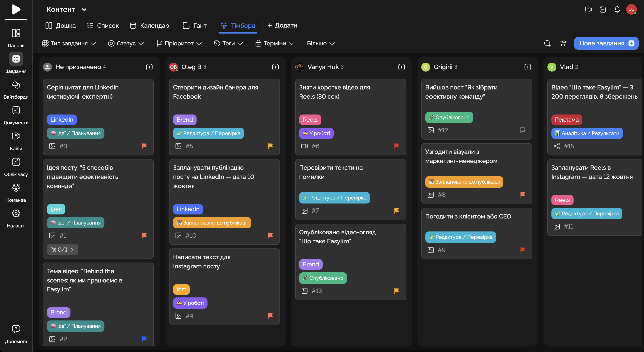Switch to the Гант view tab
Image resolution: width=644 pixels, height=352 pixels.
(195, 25)
